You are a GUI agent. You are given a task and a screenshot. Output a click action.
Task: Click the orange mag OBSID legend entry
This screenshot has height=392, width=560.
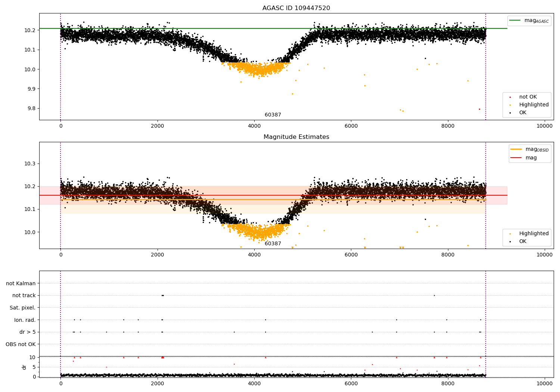(x=530, y=149)
